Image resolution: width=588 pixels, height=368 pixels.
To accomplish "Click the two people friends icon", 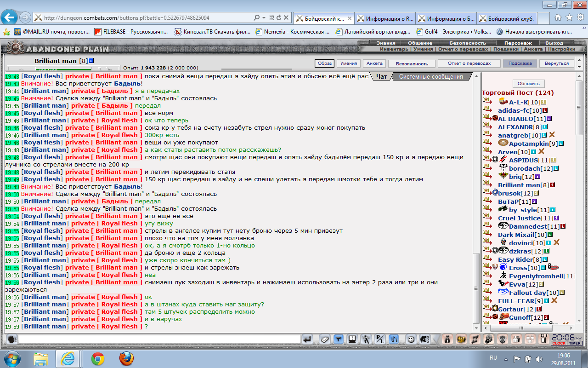I will coord(517,339).
